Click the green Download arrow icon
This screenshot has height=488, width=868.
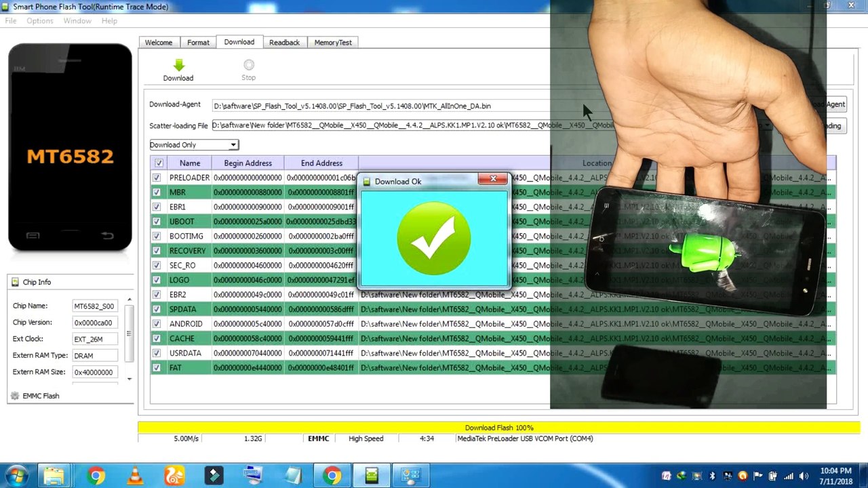point(178,65)
